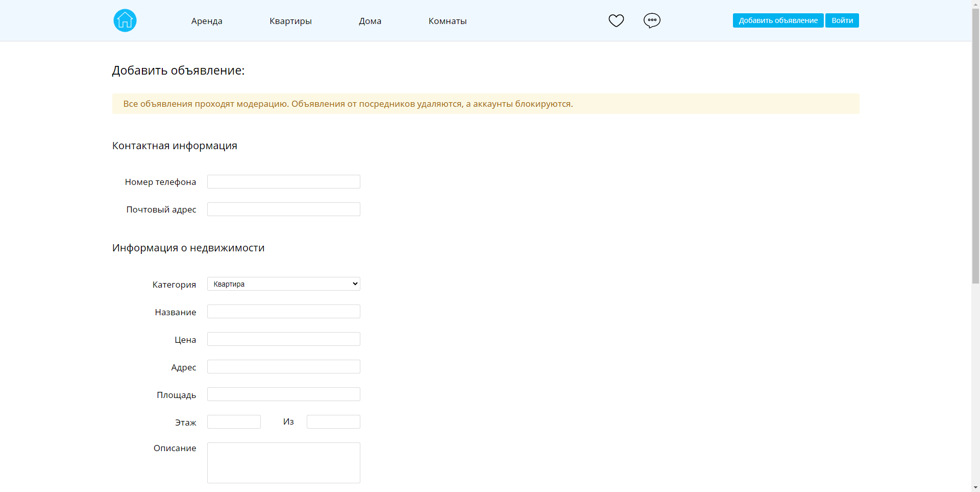Click the Категория label
980x492 pixels.
click(174, 285)
